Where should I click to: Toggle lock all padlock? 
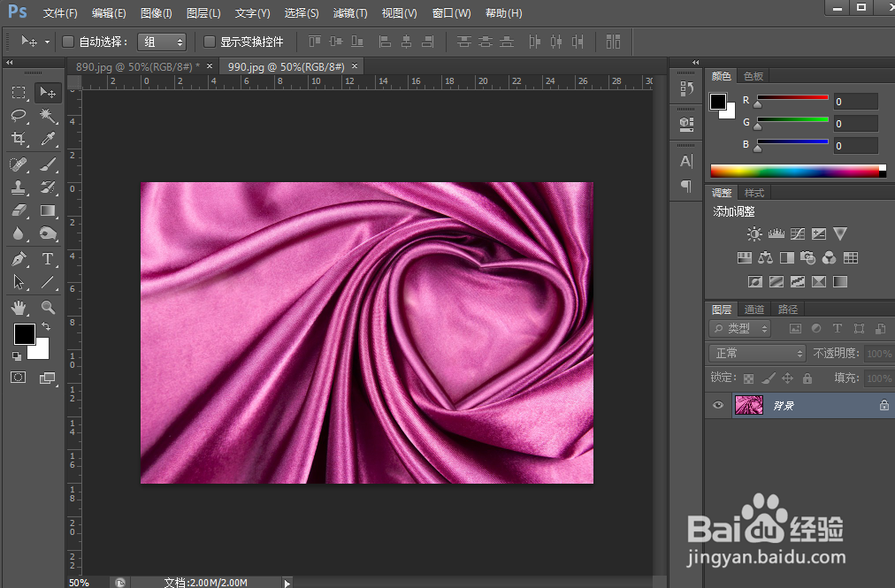pyautogui.click(x=807, y=378)
